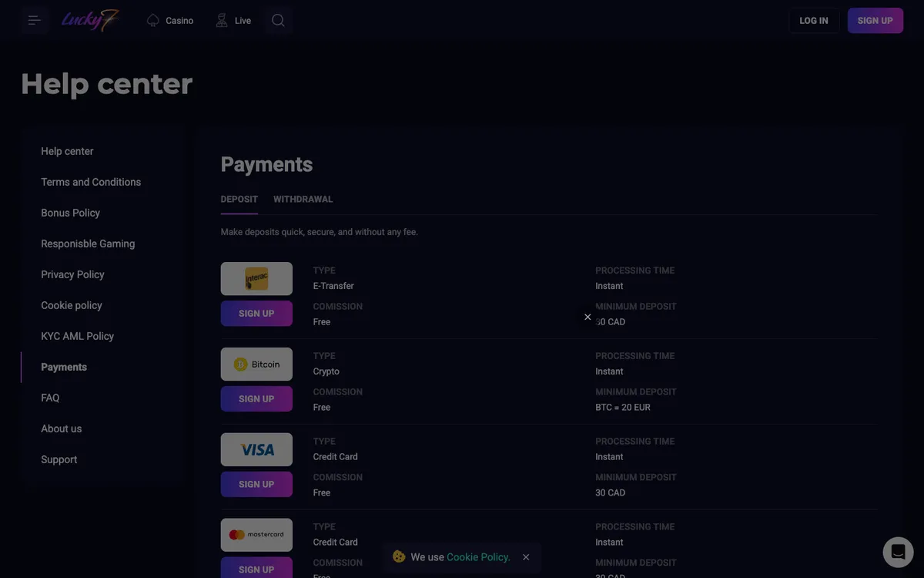Screen dimensions: 924x578
Task: Open Responsible Gaming page
Action: tap(88, 244)
